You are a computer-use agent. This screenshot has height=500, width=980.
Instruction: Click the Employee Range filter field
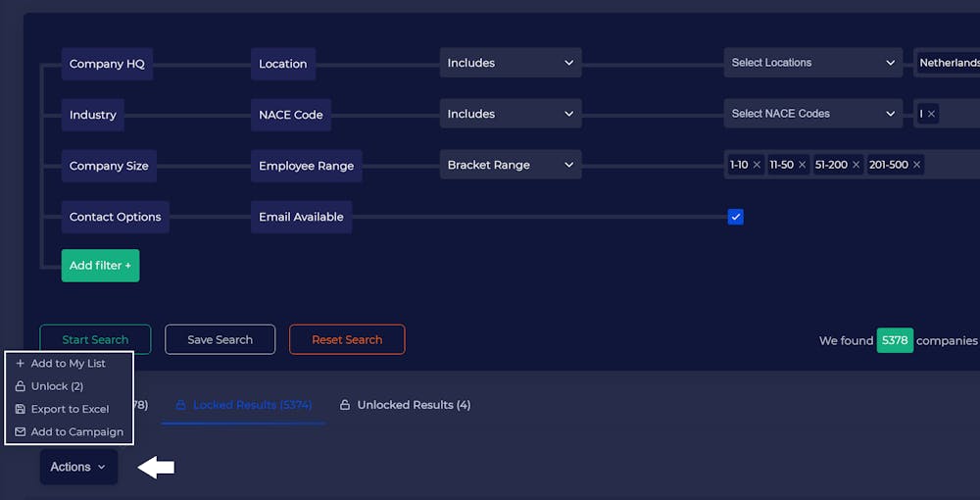coord(306,166)
